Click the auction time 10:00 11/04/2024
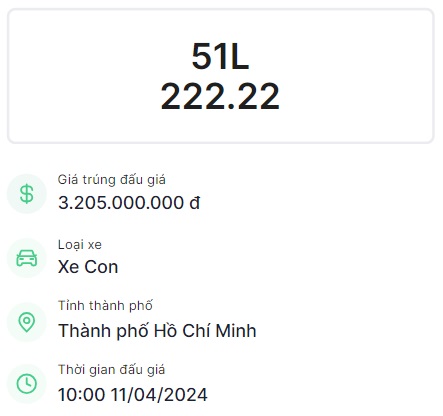The height and width of the screenshot is (416, 443). (133, 395)
